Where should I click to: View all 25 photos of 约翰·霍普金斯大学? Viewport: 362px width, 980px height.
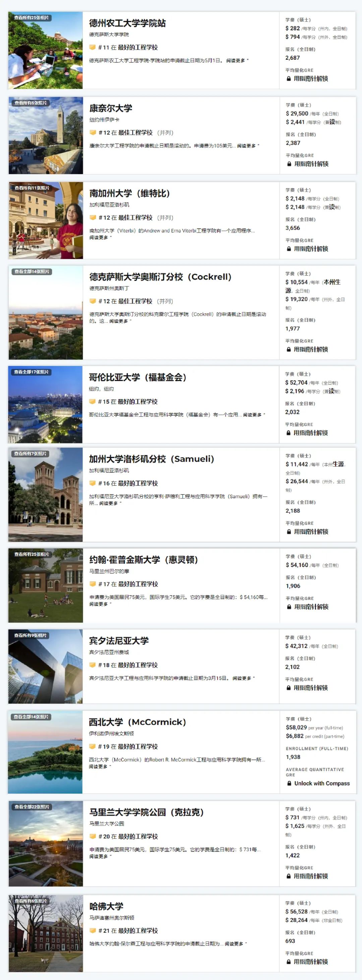[32, 555]
